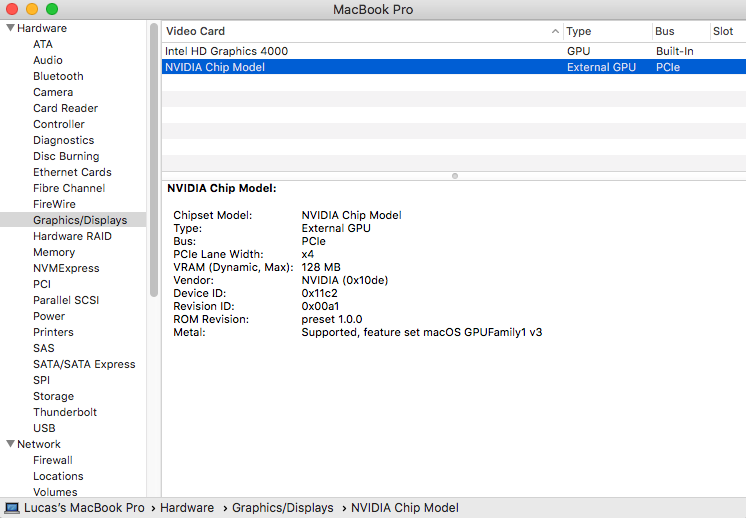The image size is (746, 518).
Task: Select the NVIDIA Chip Model row
Action: pyautogui.click(x=454, y=67)
